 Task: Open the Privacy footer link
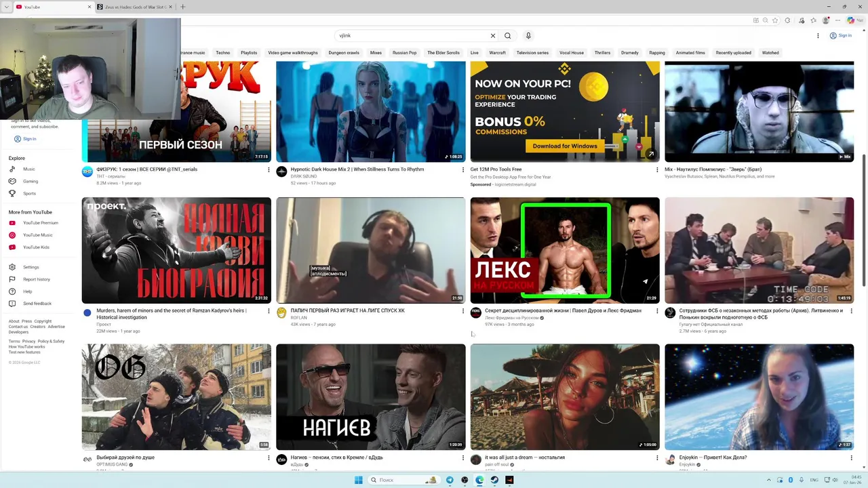(x=28, y=341)
